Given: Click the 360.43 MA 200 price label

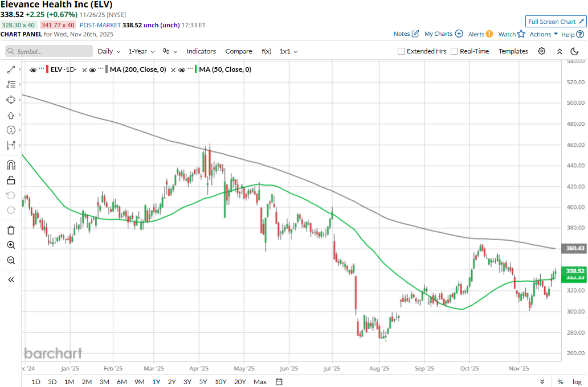Looking at the screenshot, I should click(x=574, y=248).
